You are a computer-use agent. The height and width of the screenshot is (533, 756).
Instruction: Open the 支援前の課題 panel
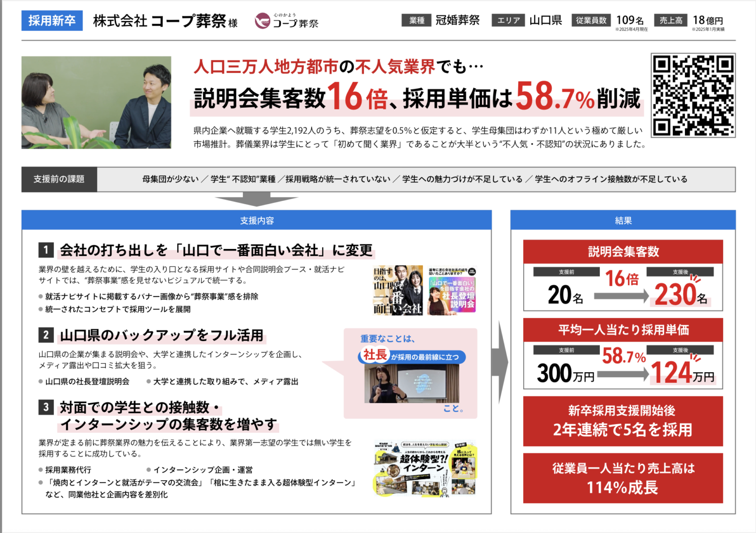(x=58, y=179)
